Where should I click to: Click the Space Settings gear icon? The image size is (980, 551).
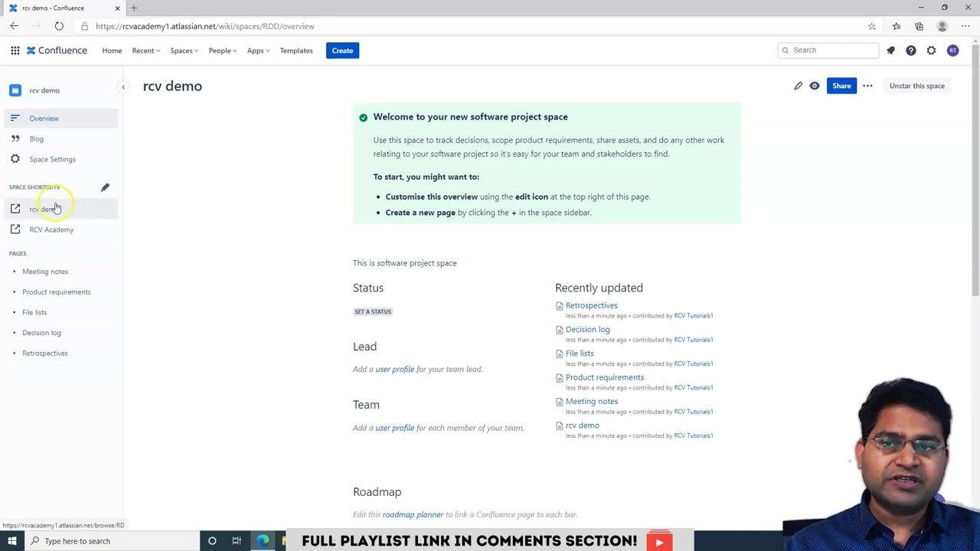15,159
